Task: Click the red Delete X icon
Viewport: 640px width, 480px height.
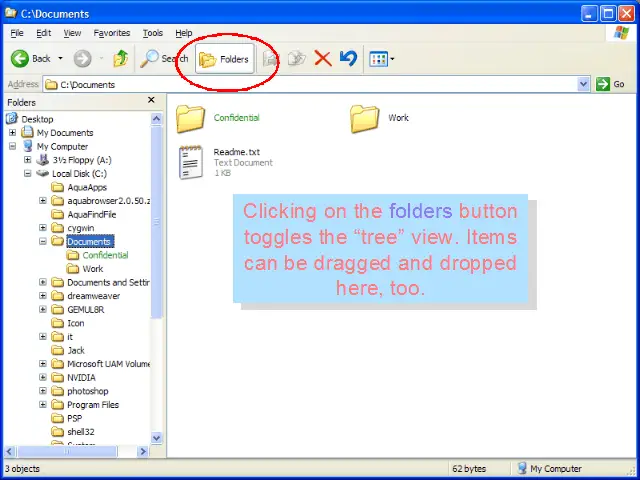Action: [x=323, y=58]
